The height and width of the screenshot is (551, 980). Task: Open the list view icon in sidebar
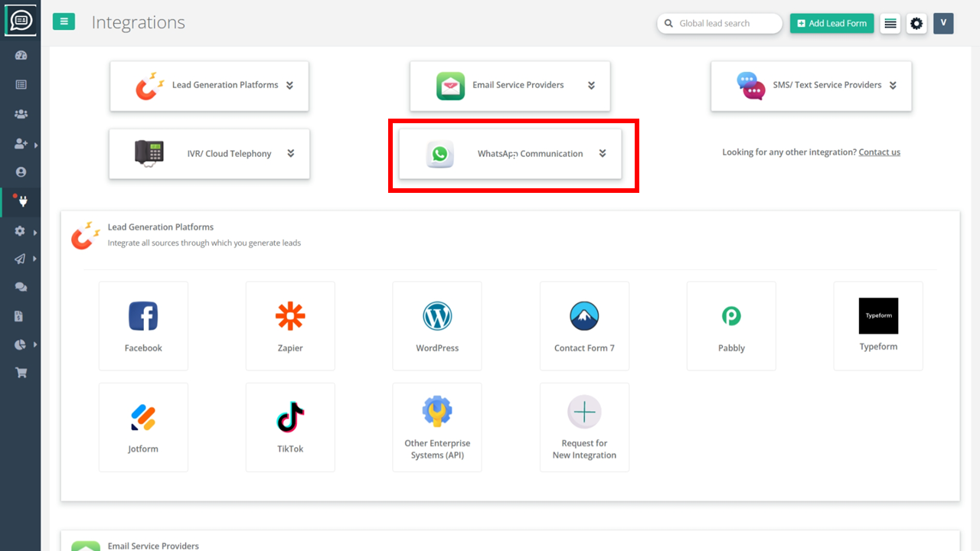pyautogui.click(x=21, y=85)
